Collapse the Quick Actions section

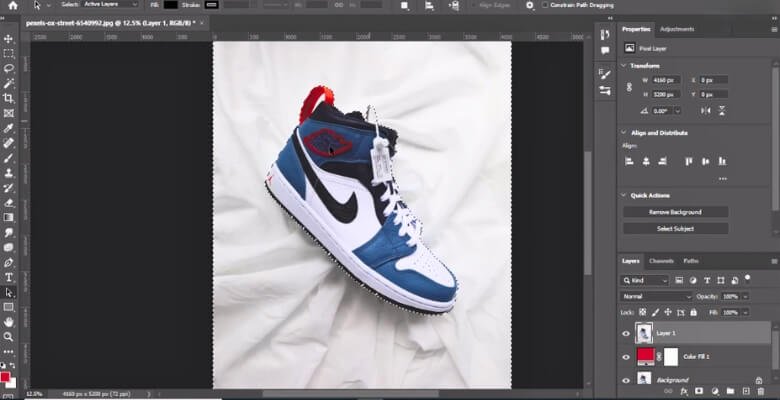624,196
